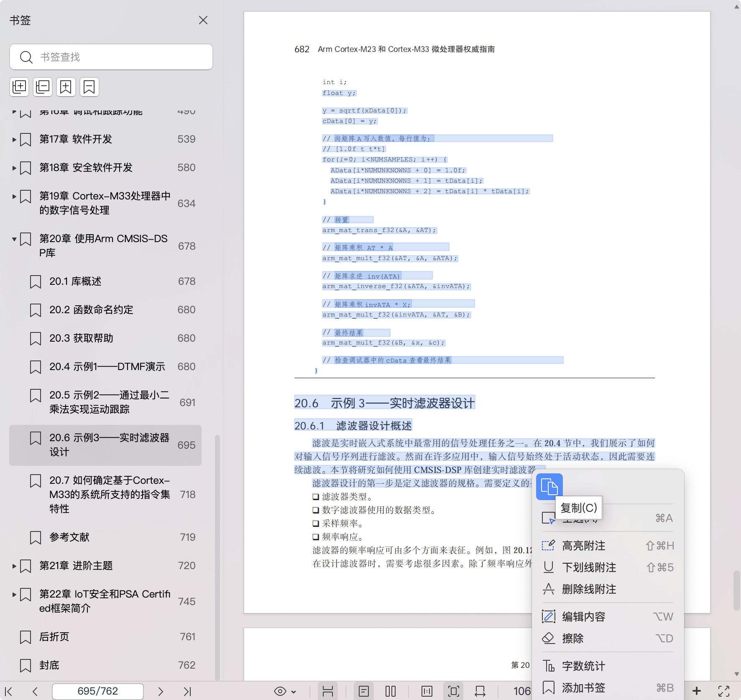Expand the 第17章 软件开发 bookmark

14,139
